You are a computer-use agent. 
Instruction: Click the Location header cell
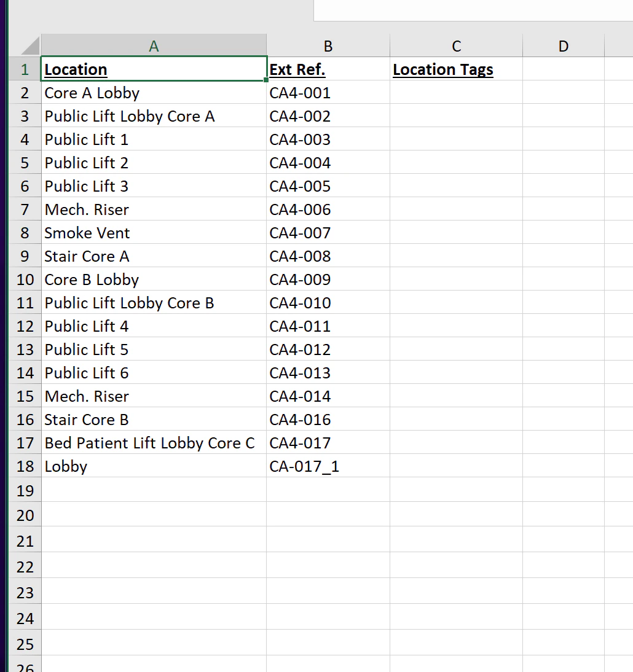154,69
